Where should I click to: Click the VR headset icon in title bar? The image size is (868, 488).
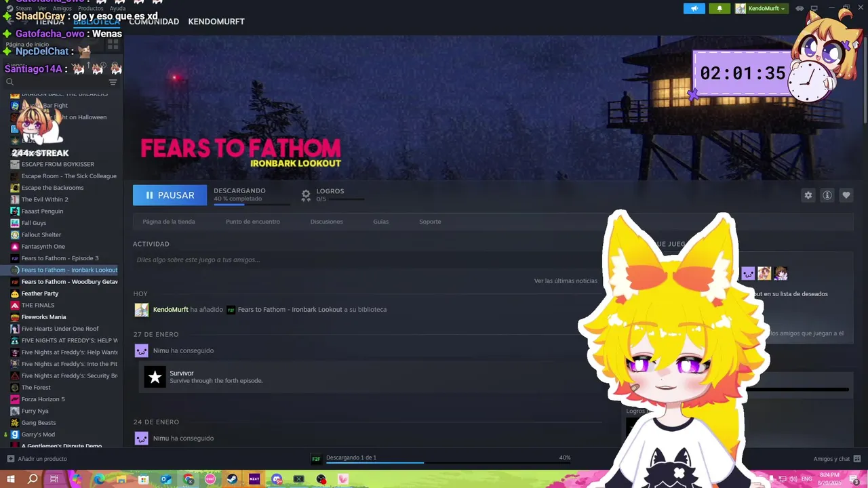800,8
